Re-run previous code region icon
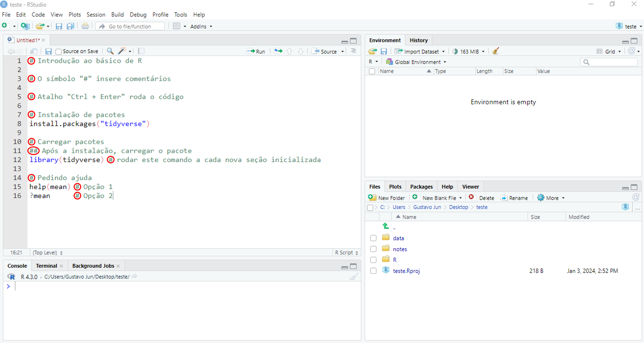 278,51
